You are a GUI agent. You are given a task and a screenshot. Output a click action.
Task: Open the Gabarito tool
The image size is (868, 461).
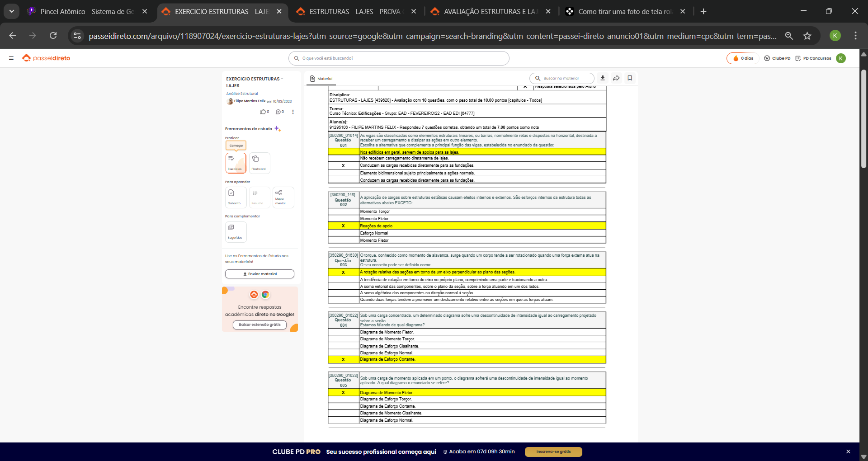[236, 197]
